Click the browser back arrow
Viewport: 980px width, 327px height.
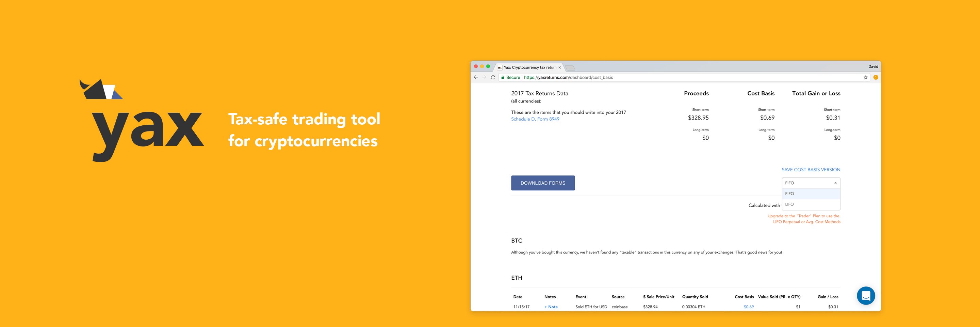pyautogui.click(x=476, y=77)
